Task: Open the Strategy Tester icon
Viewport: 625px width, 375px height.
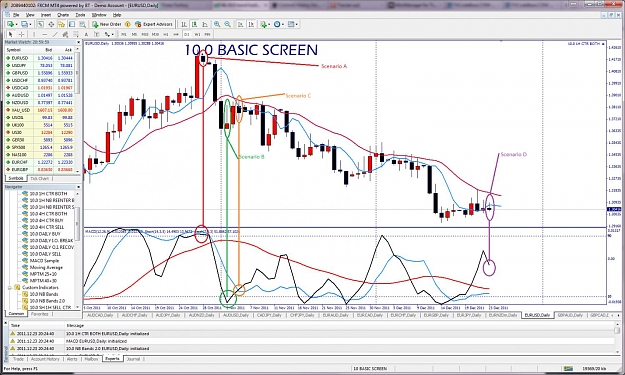Action: tap(83, 24)
